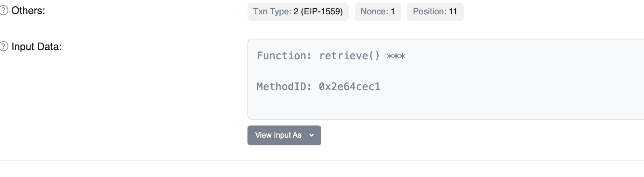This screenshot has width=644, height=177.
Task: Click the help icon beside Input Data
Action: 4,46
